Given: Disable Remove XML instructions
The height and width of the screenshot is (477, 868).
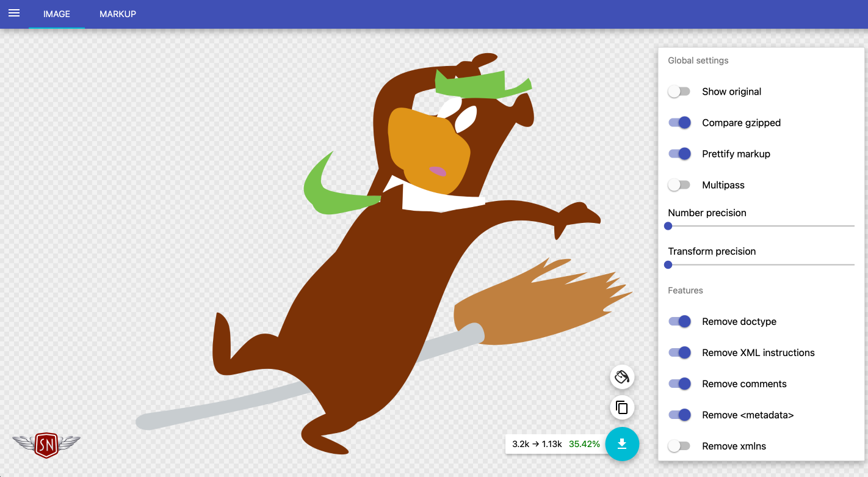Looking at the screenshot, I should point(679,353).
